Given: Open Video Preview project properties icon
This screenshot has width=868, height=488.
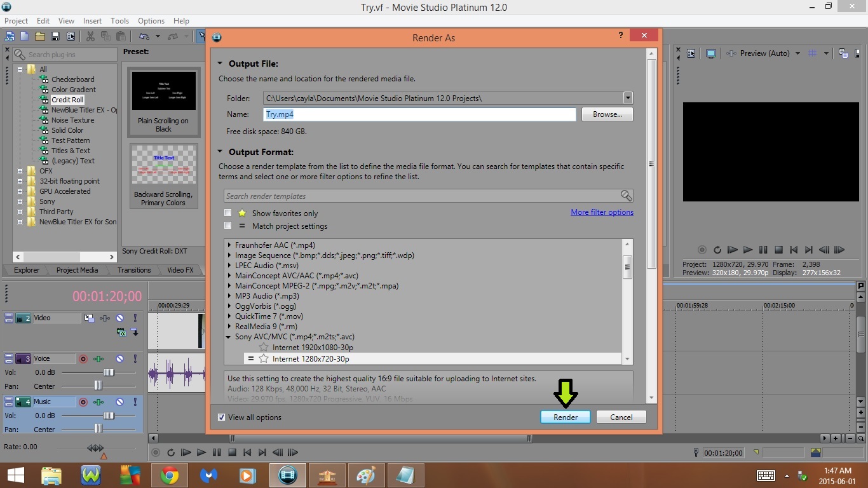Looking at the screenshot, I should click(691, 53).
